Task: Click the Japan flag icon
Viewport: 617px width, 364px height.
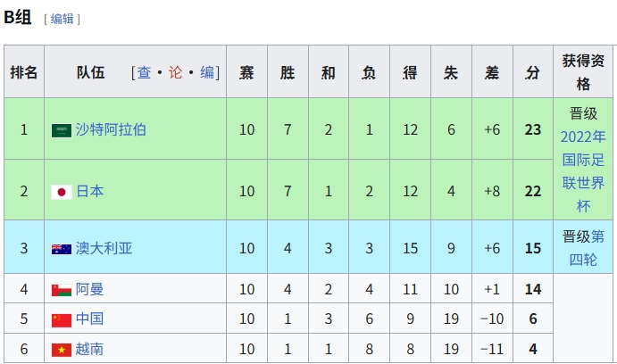Action: click(62, 192)
